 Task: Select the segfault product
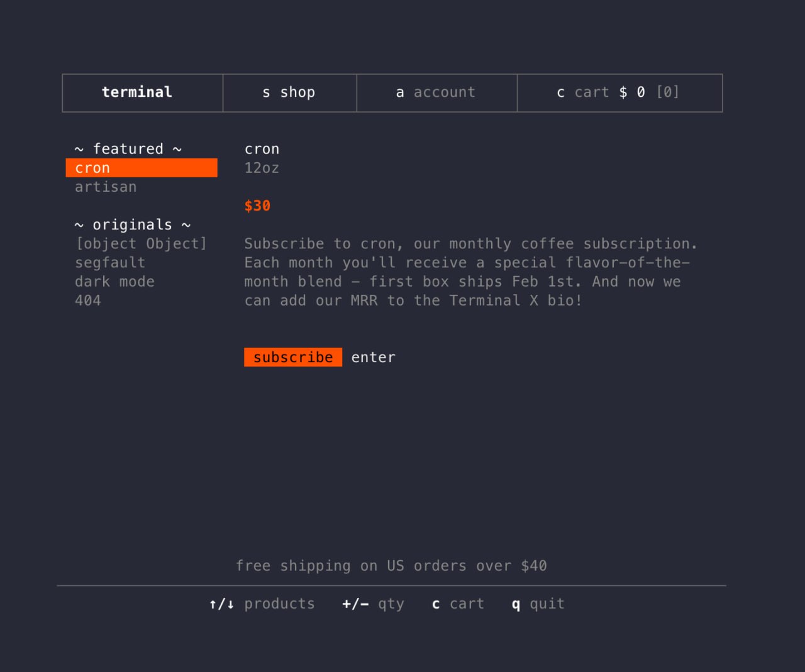pos(110,262)
